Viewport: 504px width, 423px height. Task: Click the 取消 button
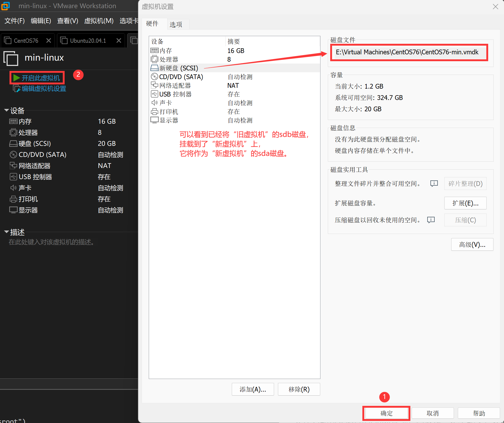click(x=433, y=413)
